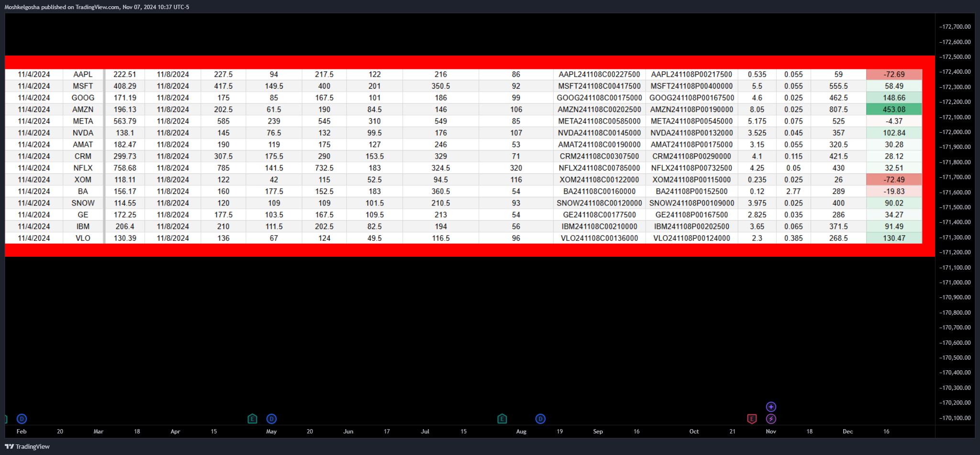Screen dimensions: 980x455
Task: Click the dividend D marker above Feb
Action: 22,419
